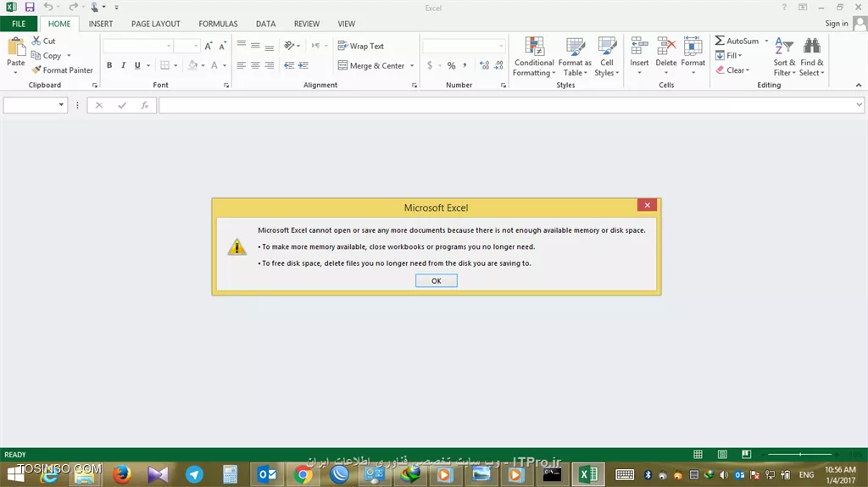
Task: Click the Insert Function fx icon
Action: click(x=144, y=104)
